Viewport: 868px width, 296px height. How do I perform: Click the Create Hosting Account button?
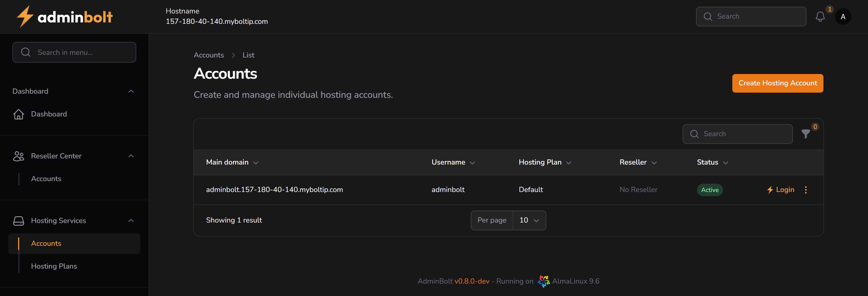pyautogui.click(x=777, y=83)
